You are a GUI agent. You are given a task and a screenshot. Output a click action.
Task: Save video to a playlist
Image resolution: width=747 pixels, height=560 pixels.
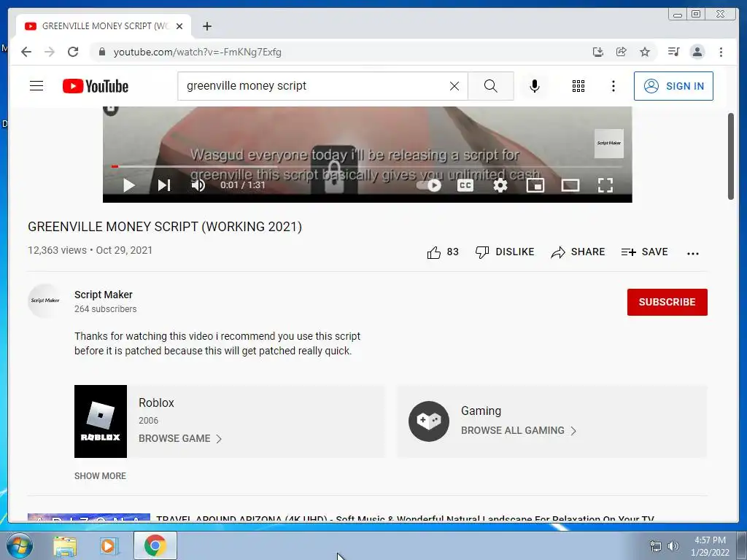pos(645,252)
